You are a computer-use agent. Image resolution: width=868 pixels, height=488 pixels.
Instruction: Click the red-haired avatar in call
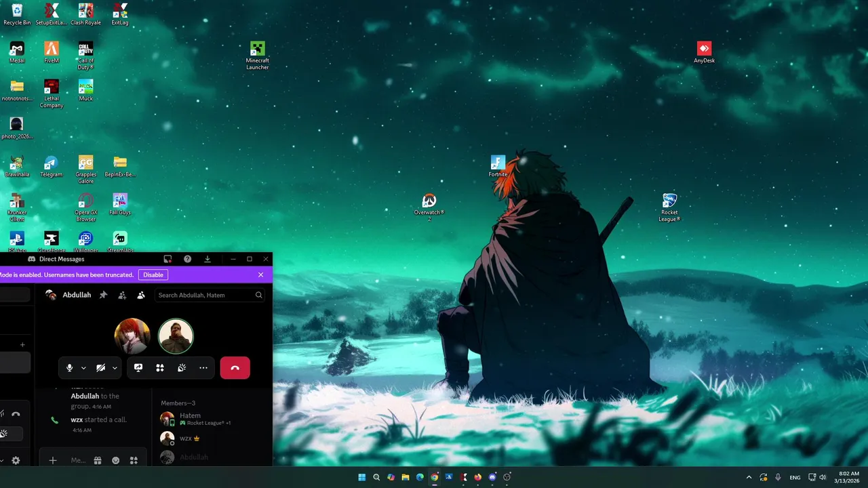(x=132, y=335)
